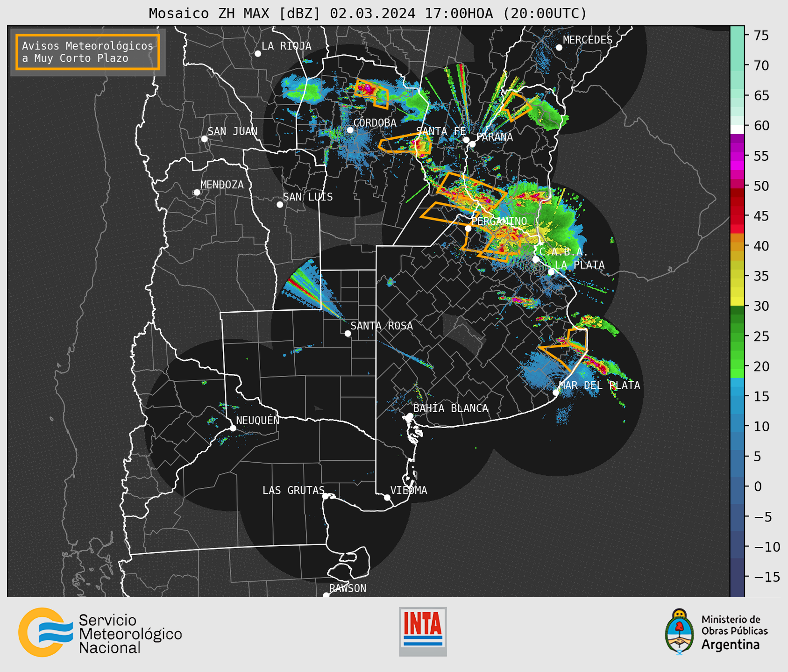Image resolution: width=788 pixels, height=672 pixels.
Task: Click the red 45 dBZ color scale segment
Action: pyautogui.click(x=737, y=215)
